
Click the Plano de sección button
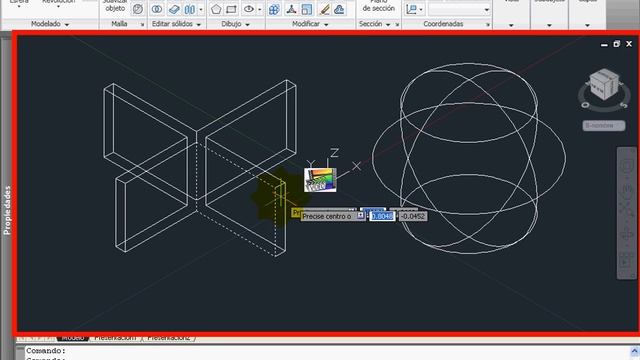point(378,6)
